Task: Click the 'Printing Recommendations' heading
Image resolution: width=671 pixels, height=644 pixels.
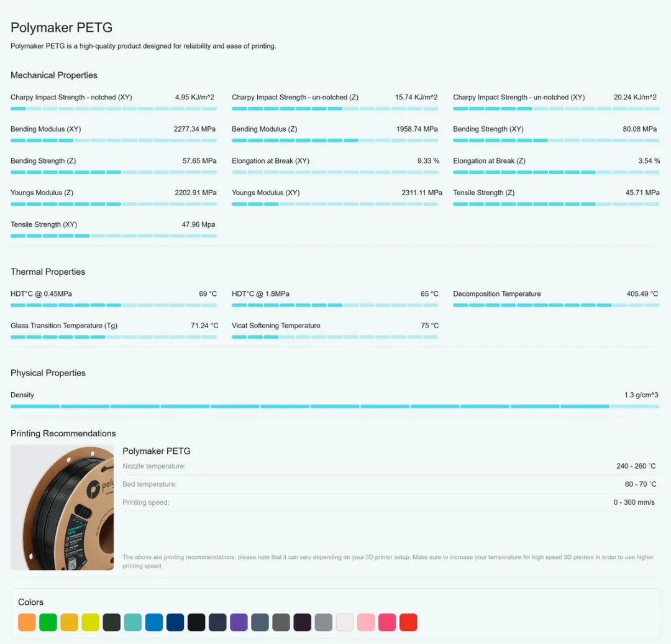Action: click(63, 433)
